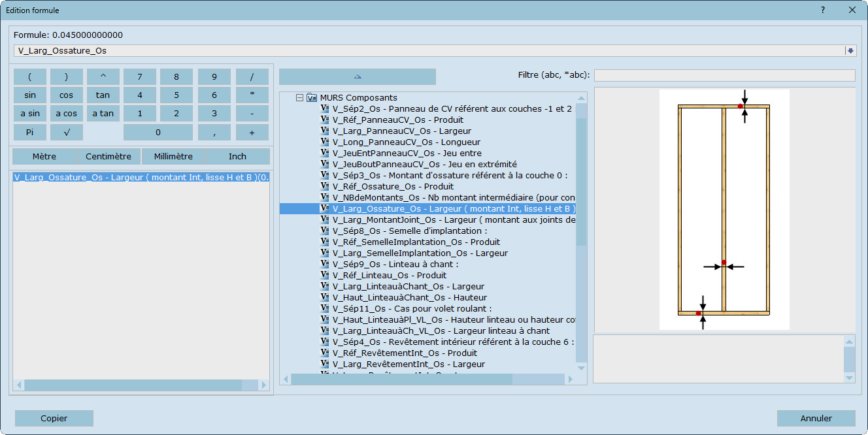Screen dimensions: 868x435
Task: Select the Centimètre unit
Action: (x=108, y=157)
